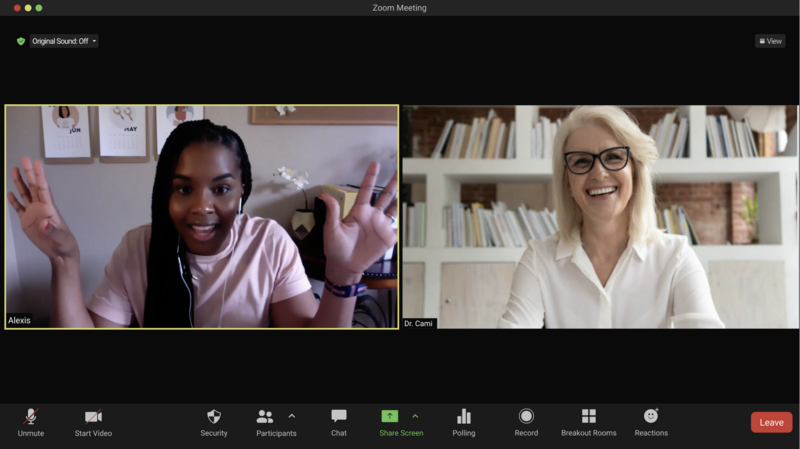Open the Chat panel
Image resolution: width=800 pixels, height=449 pixels.
click(339, 417)
